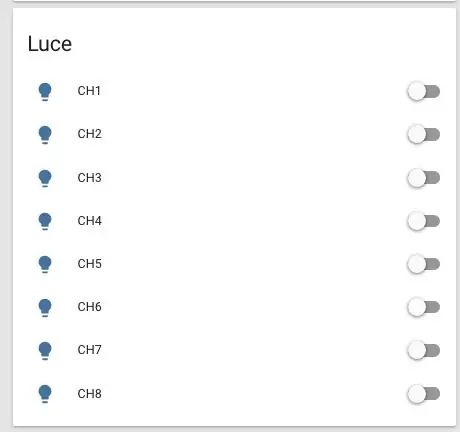Open the CH1 entity name label

pyautogui.click(x=89, y=91)
